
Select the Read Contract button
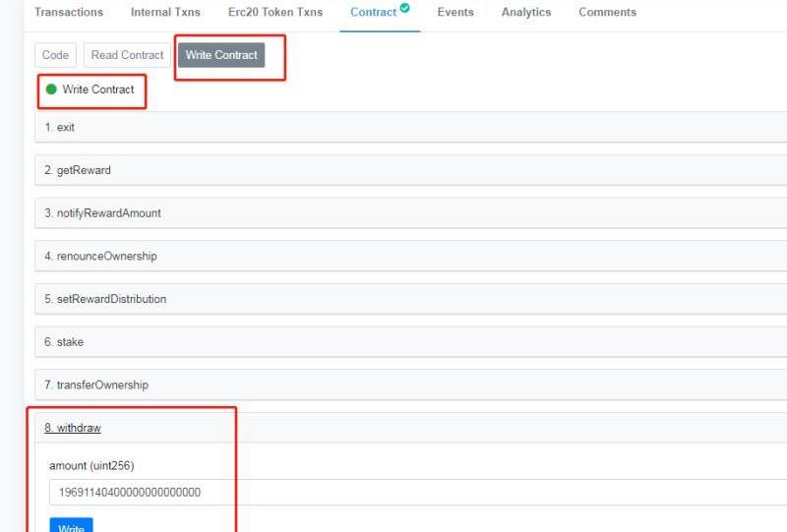[x=127, y=55]
